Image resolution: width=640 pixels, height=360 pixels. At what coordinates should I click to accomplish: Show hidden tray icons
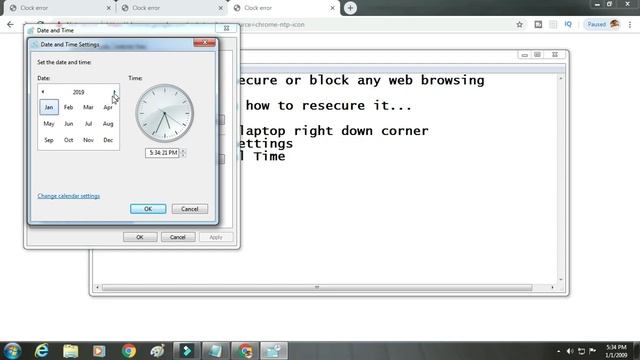coord(558,351)
